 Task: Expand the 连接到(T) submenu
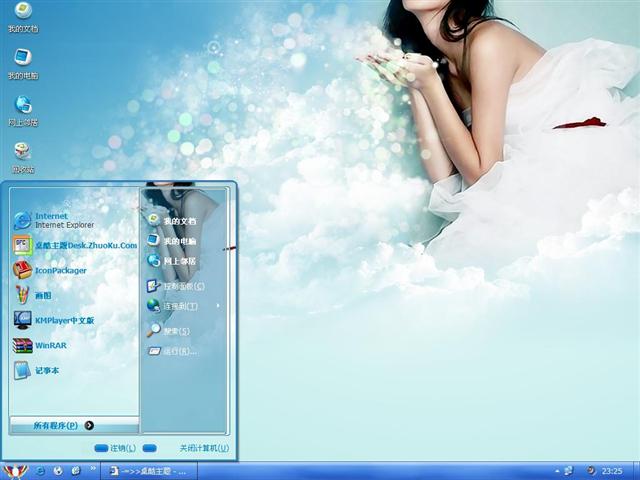pos(184,306)
